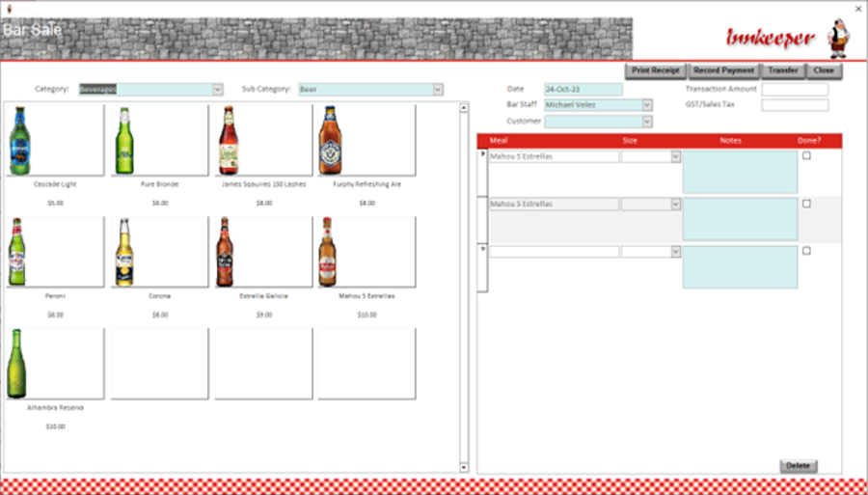Click Meal field of second Mahou row
The width and height of the screenshot is (868, 495).
coord(554,205)
